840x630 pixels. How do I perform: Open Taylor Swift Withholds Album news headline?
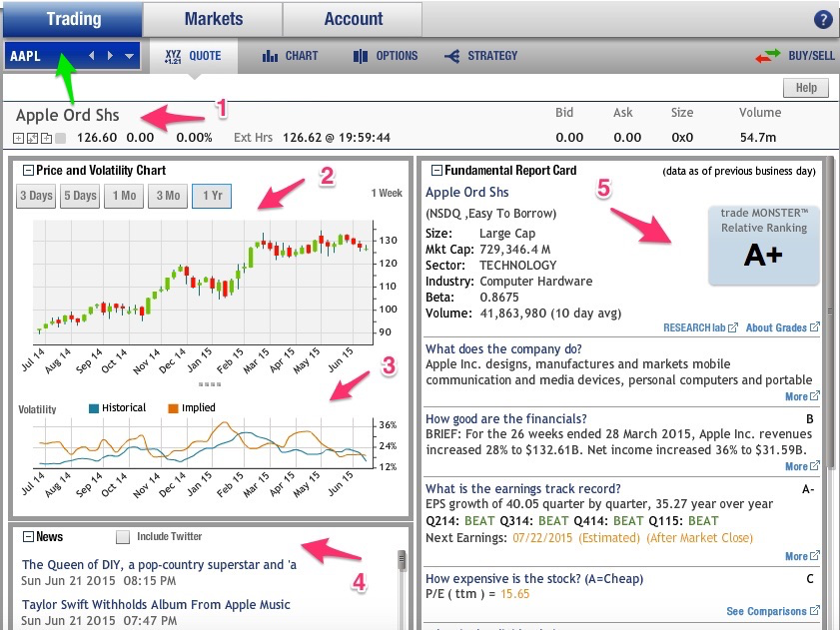[x=156, y=605]
